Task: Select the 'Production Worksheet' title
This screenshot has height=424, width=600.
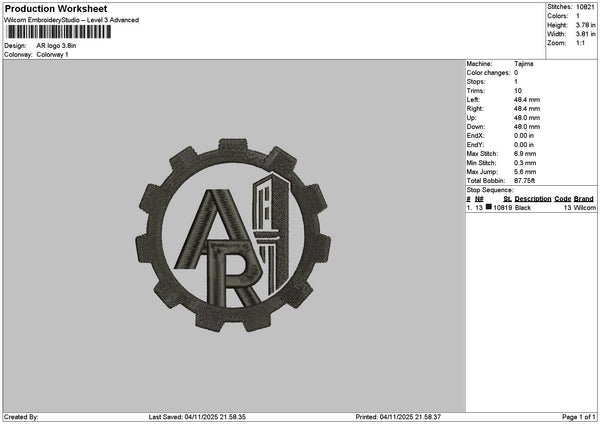Action: tap(56, 8)
